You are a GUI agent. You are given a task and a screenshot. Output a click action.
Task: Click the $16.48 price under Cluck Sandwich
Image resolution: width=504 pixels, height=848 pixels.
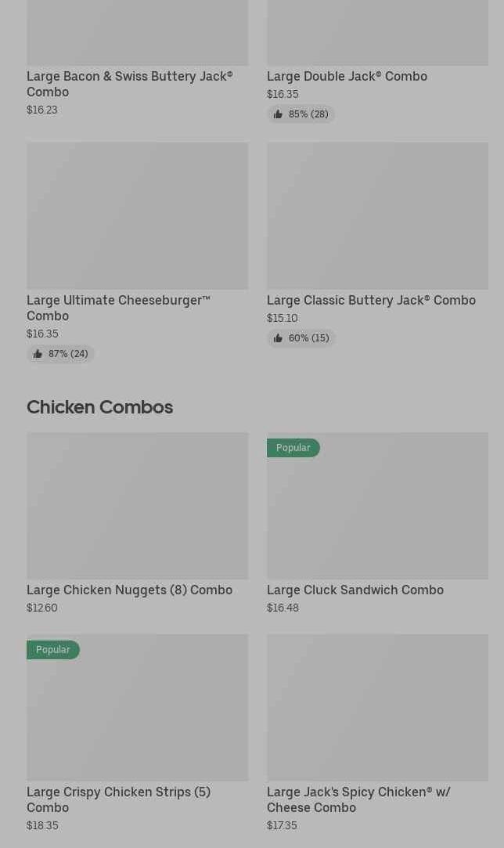pyautogui.click(x=283, y=608)
